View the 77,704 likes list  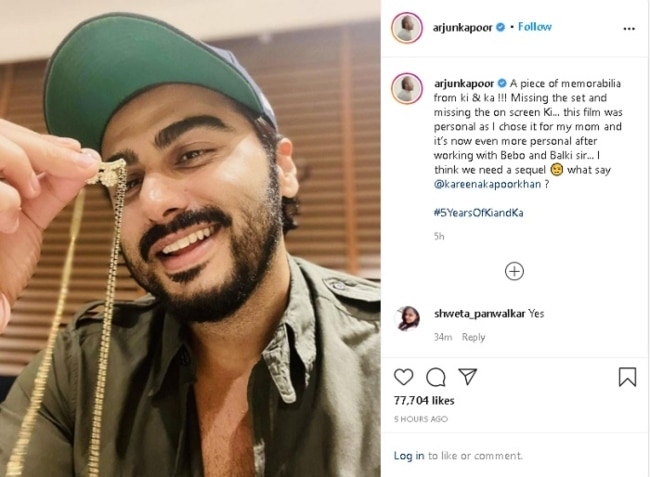coord(424,401)
